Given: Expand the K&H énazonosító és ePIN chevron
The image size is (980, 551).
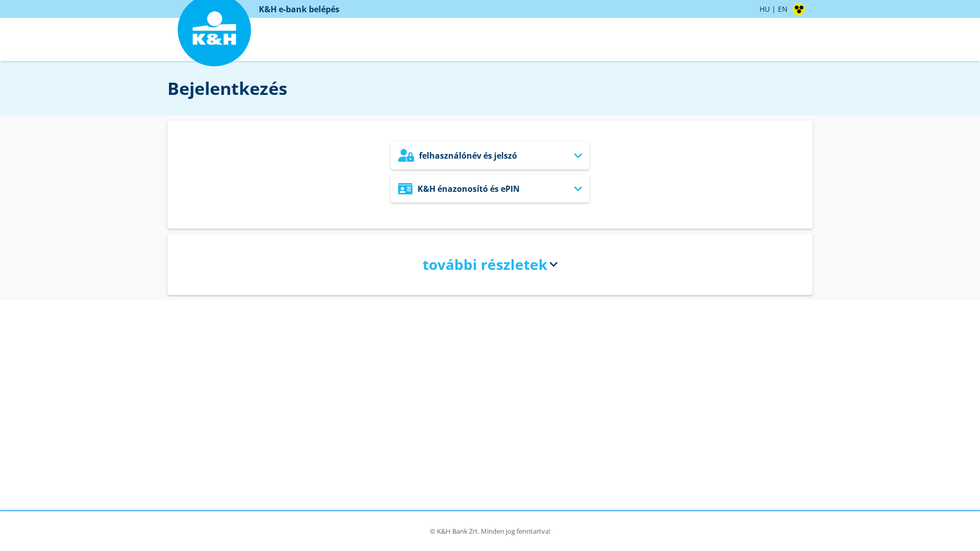Looking at the screenshot, I should point(578,188).
